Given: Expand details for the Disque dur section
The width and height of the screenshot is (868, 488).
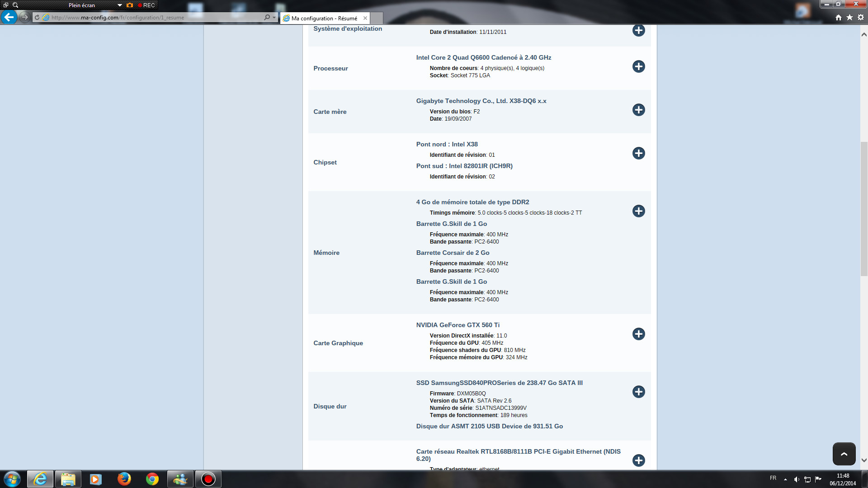Looking at the screenshot, I should 638,392.
